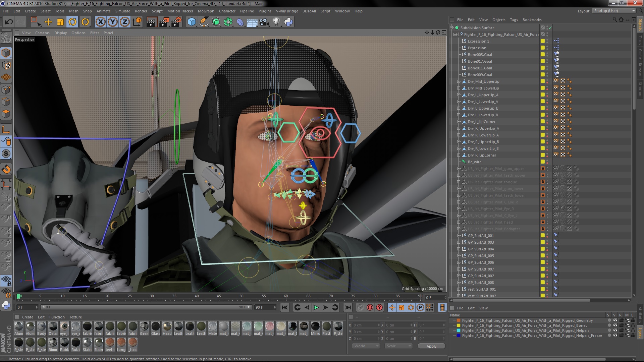
Task: Switch to Texture mode
Action: [6, 65]
